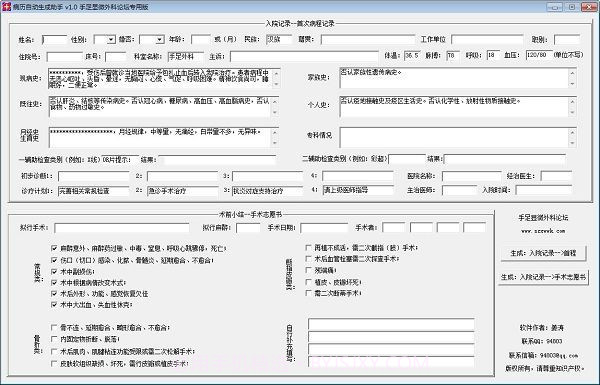Click inside the 既往史 text area
This screenshot has height=385, width=600.
[x=160, y=106]
